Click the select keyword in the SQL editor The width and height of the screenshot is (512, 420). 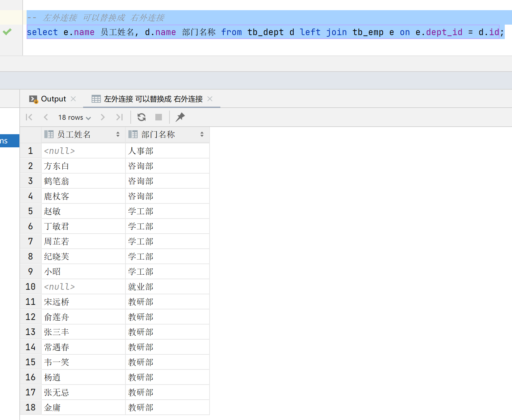[x=42, y=32]
